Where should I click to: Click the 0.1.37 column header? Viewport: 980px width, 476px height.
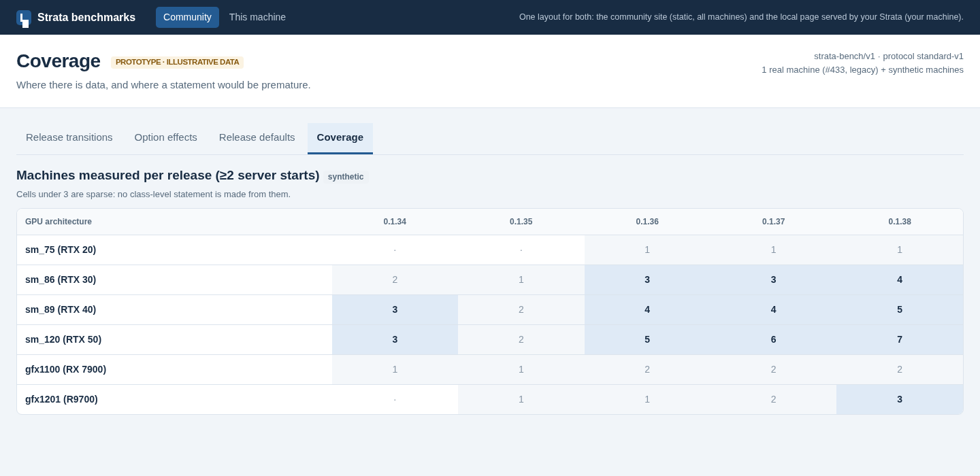[774, 222]
